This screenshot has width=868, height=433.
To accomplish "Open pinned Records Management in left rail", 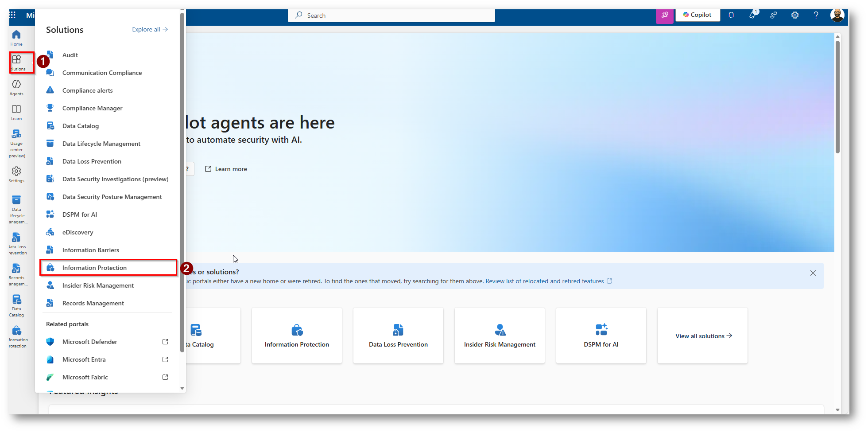I will (17, 275).
